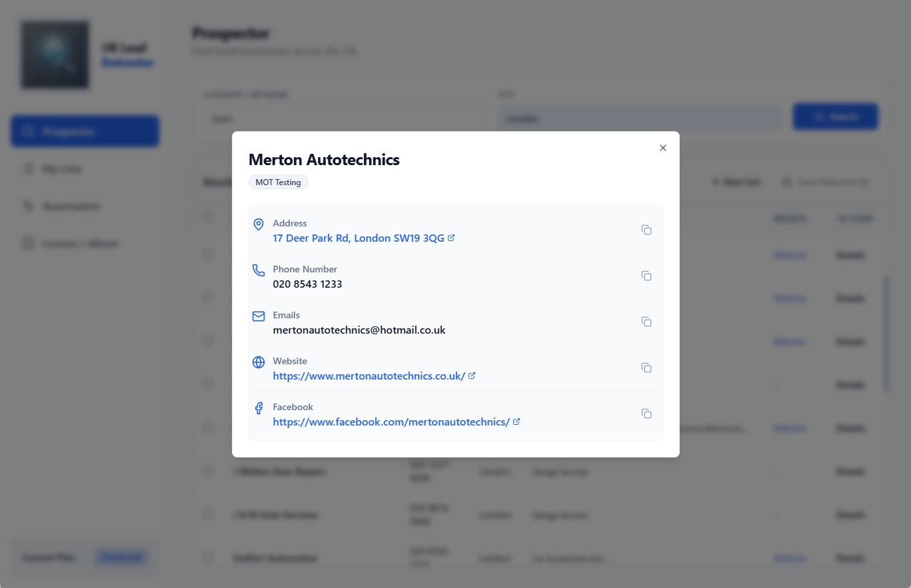Screen dimensions: 911x588
Task: Click the envelope icon beside Emails
Action: 259,316
